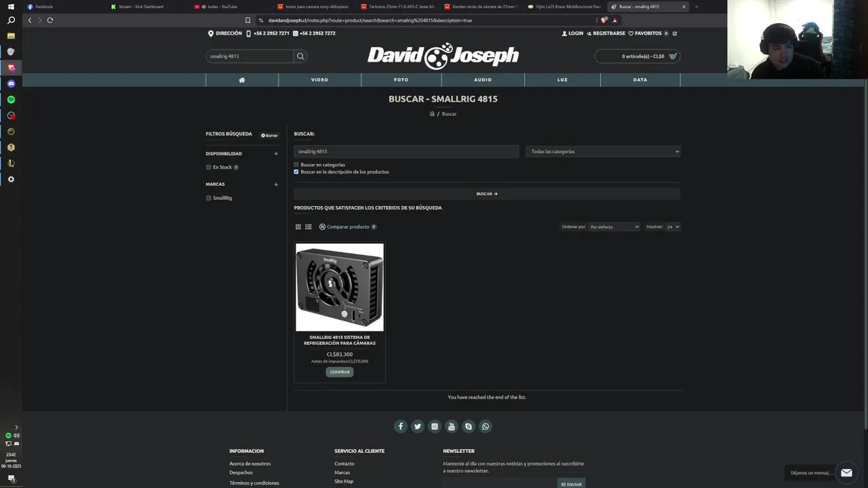Open SmallRig 4815 product thumbnail

(x=340, y=287)
